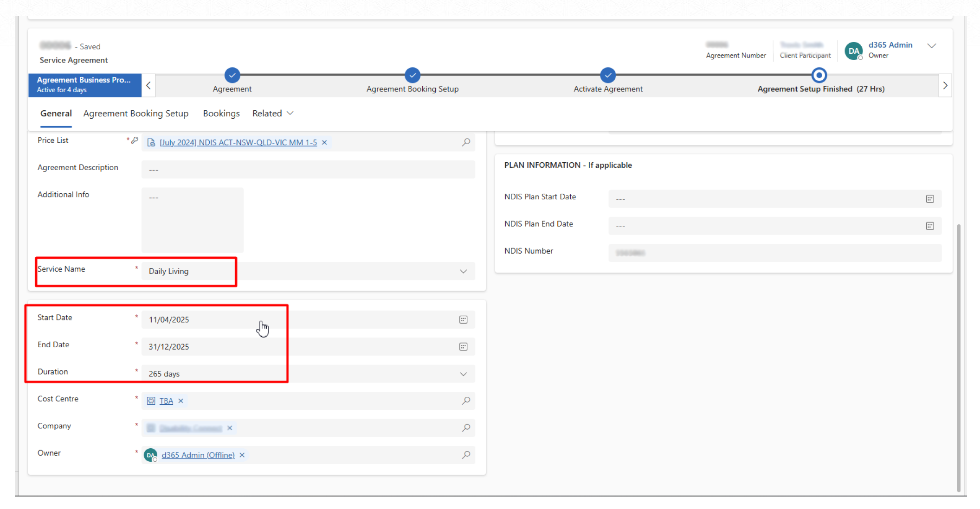Clear the d365 Admin owner entry
Image resolution: width=980 pixels, height=509 pixels.
click(242, 455)
